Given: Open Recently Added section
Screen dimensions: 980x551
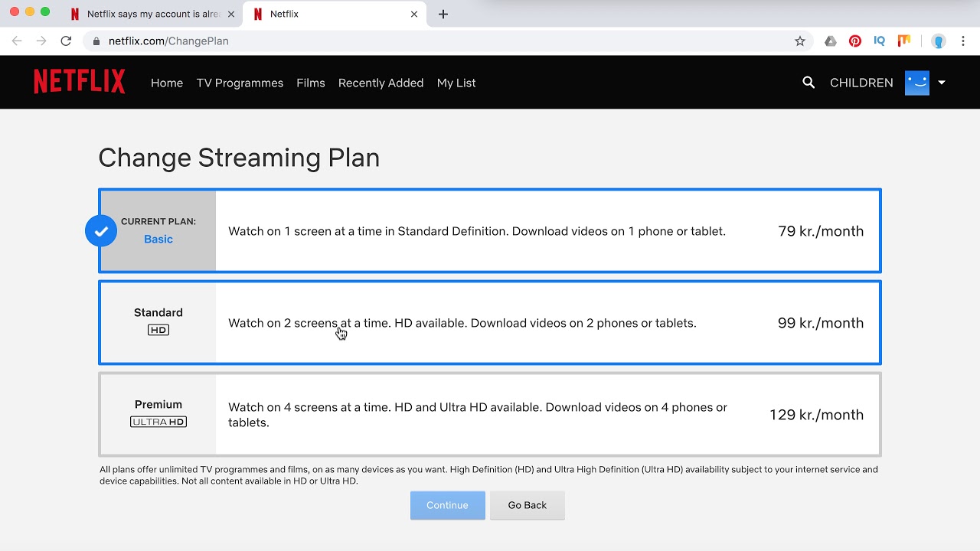Looking at the screenshot, I should click(381, 83).
